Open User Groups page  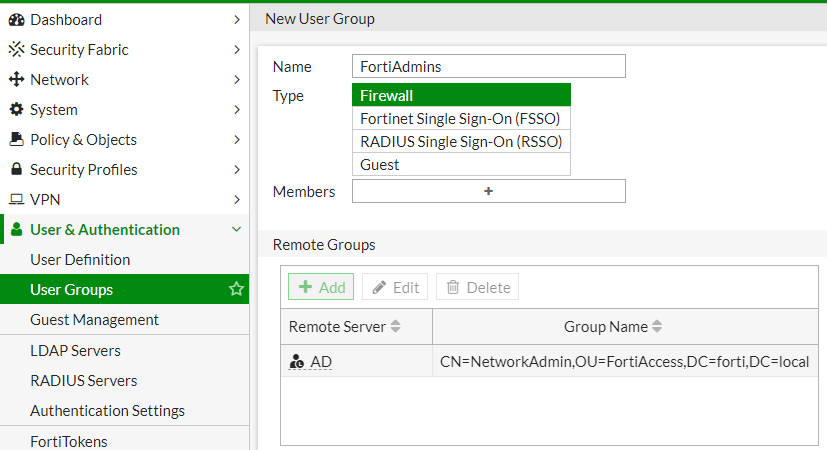pos(124,289)
